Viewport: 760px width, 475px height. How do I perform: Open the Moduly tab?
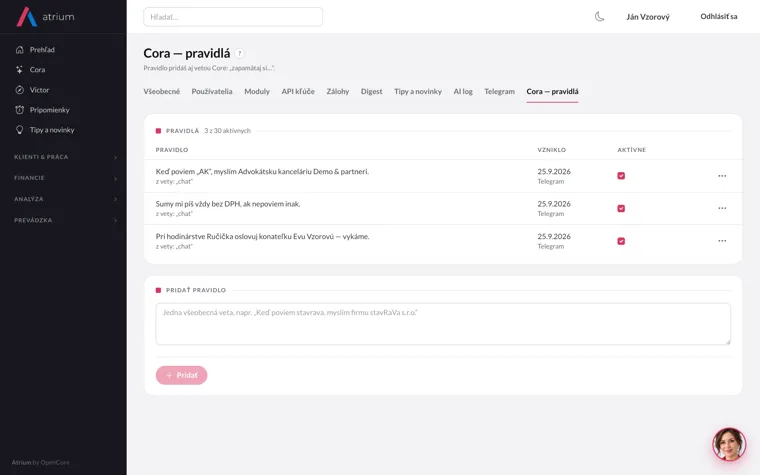(x=257, y=91)
